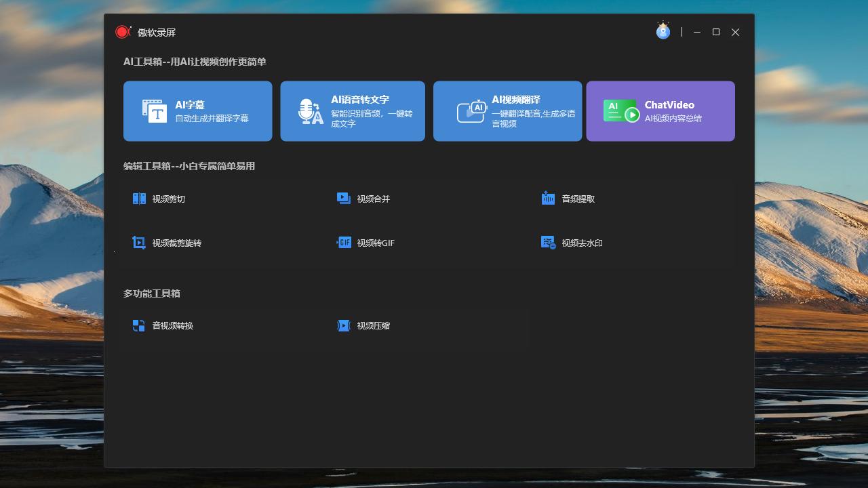Open the AI视频翻译 video translation tool
The image size is (868, 488).
tap(507, 110)
